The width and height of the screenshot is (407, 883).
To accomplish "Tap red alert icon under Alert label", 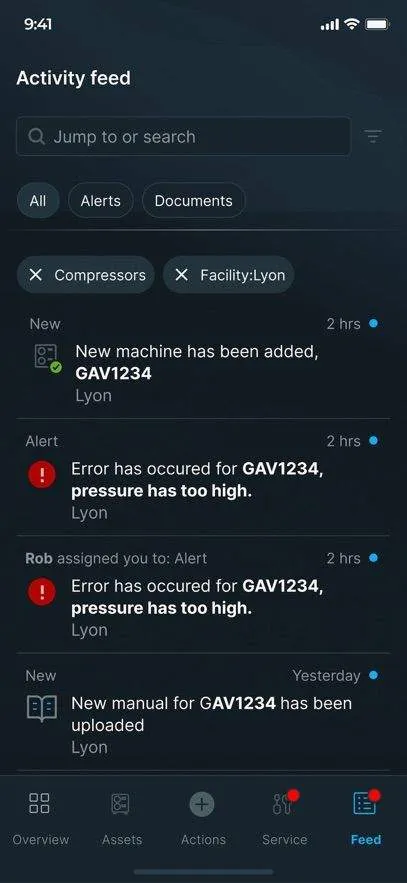I will pos(42,475).
